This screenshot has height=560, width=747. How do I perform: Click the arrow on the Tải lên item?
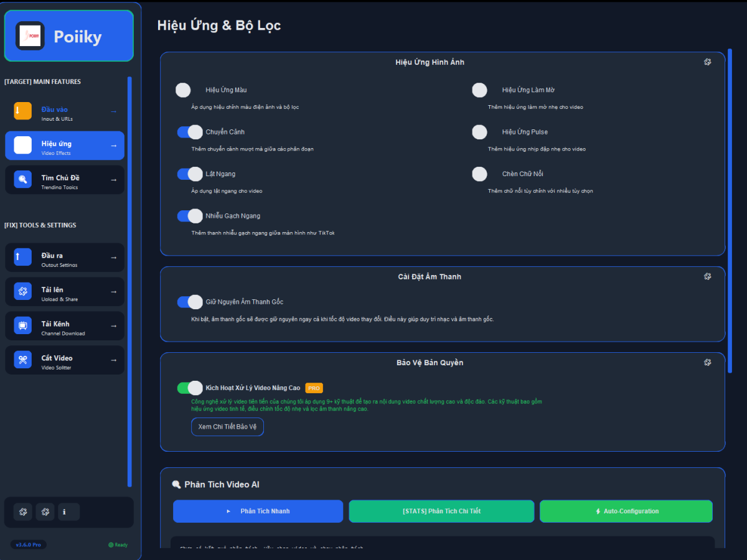(x=113, y=291)
